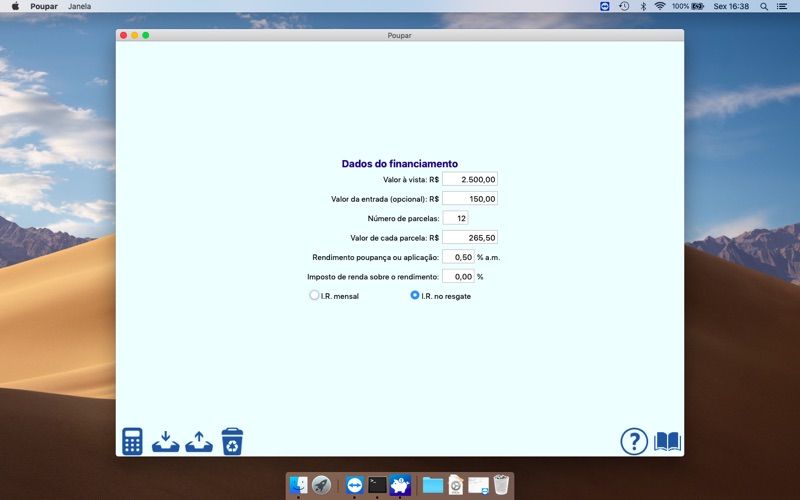Open Finder from the Dock
Image resolution: width=800 pixels, height=500 pixels.
point(298,485)
